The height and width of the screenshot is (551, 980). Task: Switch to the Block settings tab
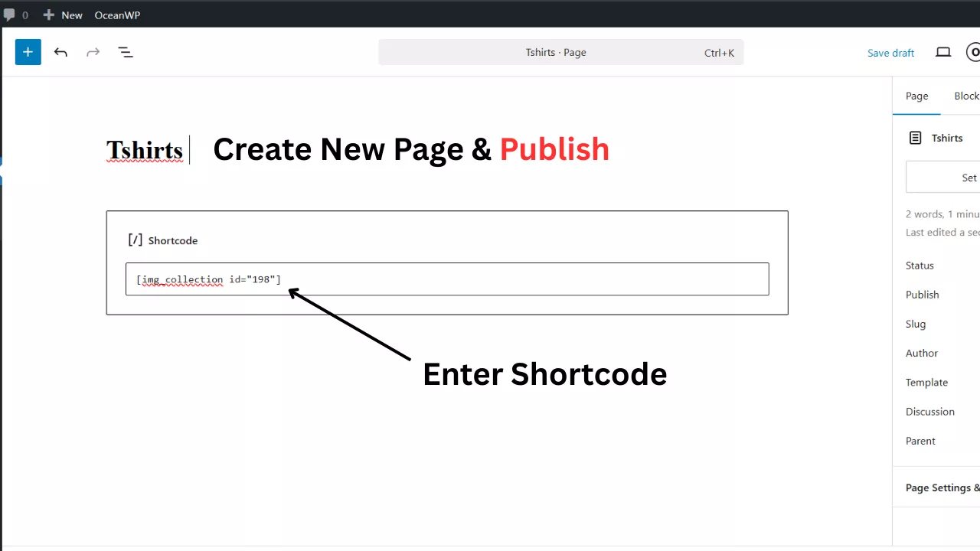[965, 96]
